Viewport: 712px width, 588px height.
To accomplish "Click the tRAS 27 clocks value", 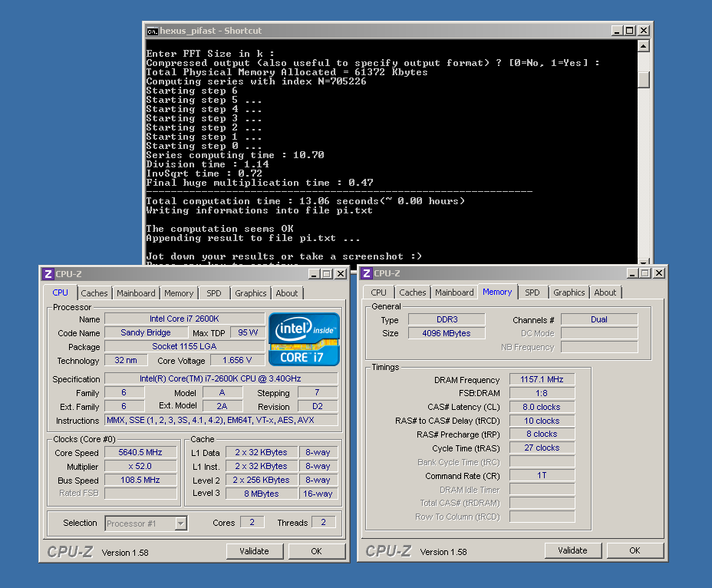I will tap(542, 448).
